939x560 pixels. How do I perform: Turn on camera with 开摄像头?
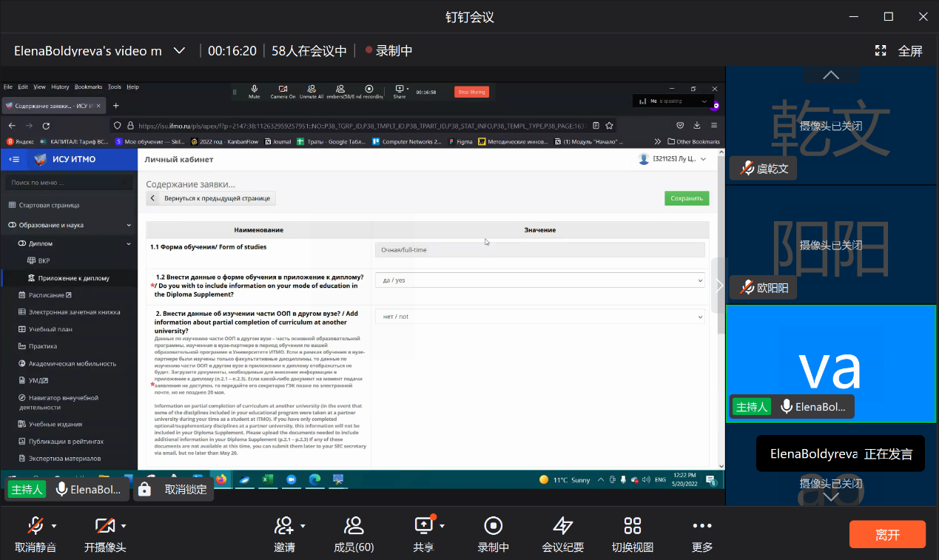pyautogui.click(x=104, y=534)
